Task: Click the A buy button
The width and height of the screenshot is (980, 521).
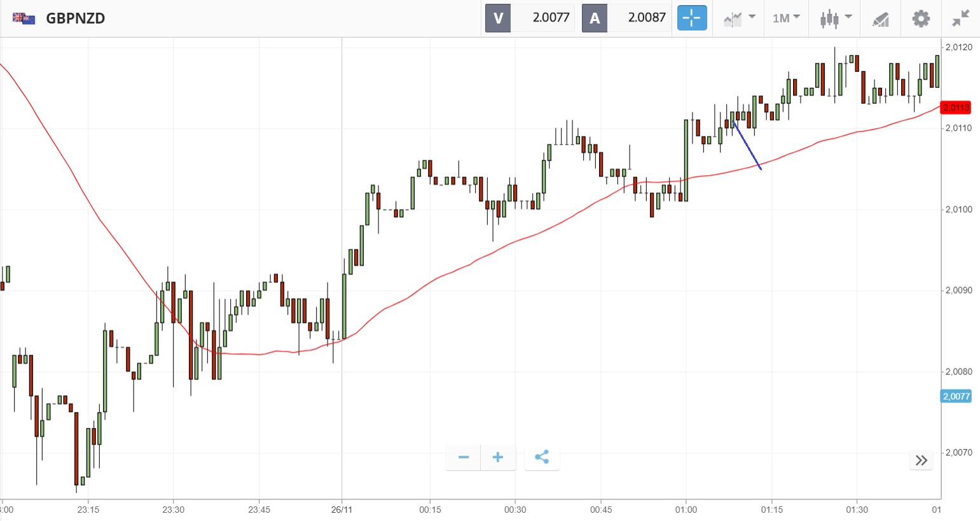Action: click(x=595, y=18)
